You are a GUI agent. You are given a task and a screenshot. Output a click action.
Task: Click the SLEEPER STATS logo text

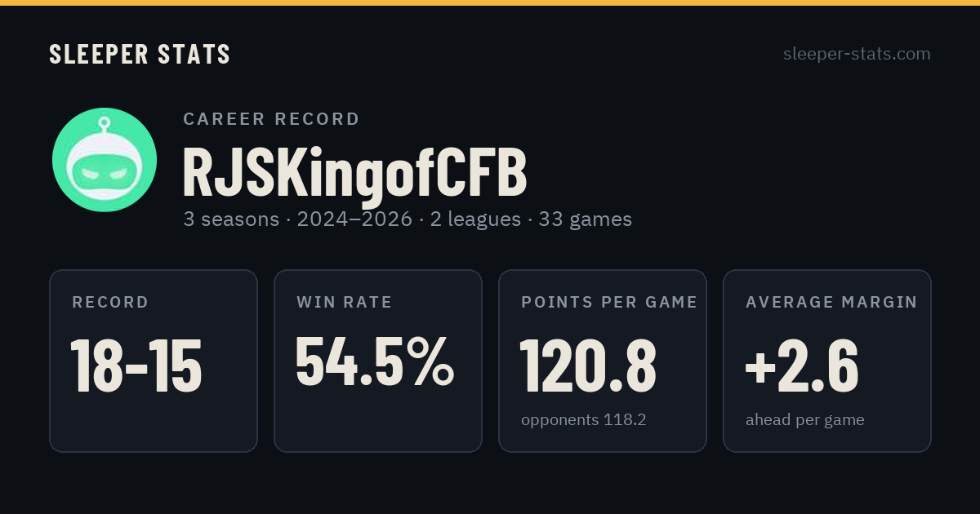(140, 54)
